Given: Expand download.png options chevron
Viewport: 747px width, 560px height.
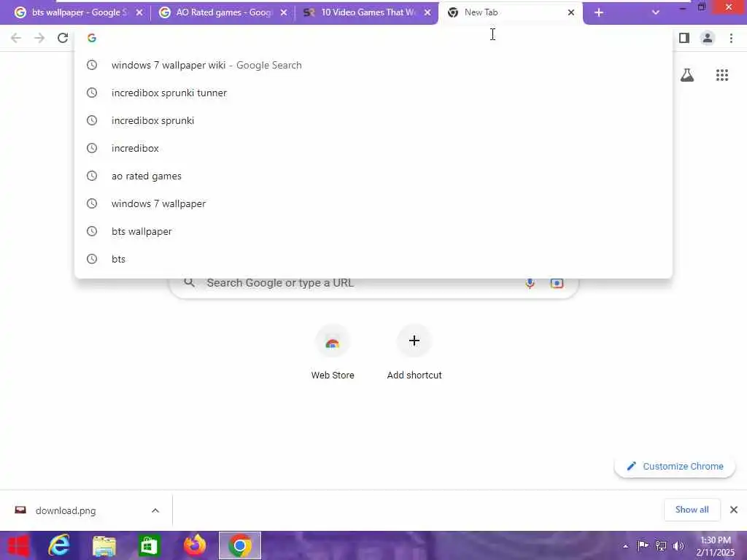Looking at the screenshot, I should click(155, 510).
